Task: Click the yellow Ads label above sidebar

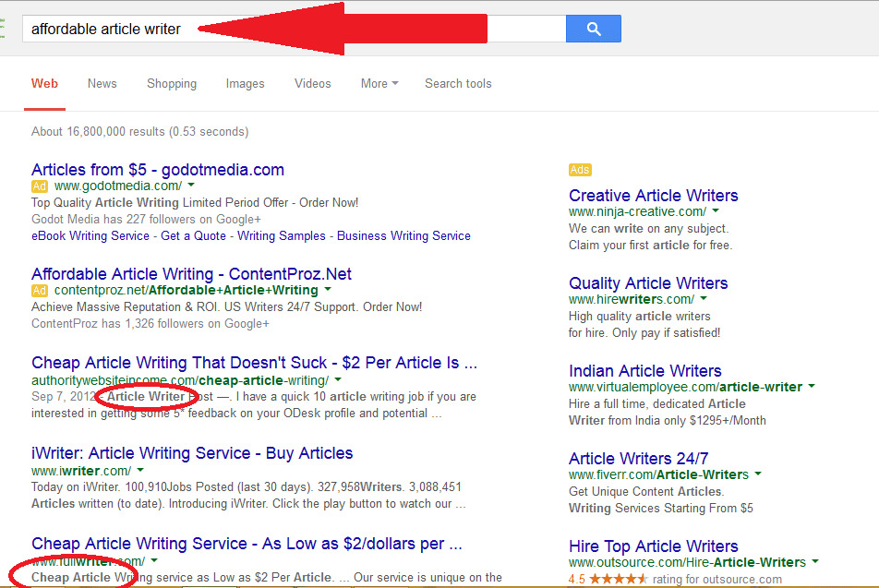Action: (x=580, y=170)
